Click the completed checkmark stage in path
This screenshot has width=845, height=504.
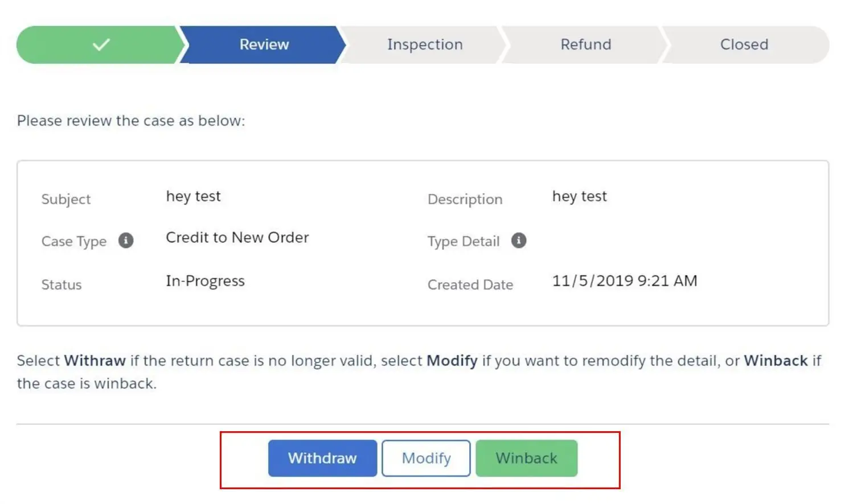101,44
